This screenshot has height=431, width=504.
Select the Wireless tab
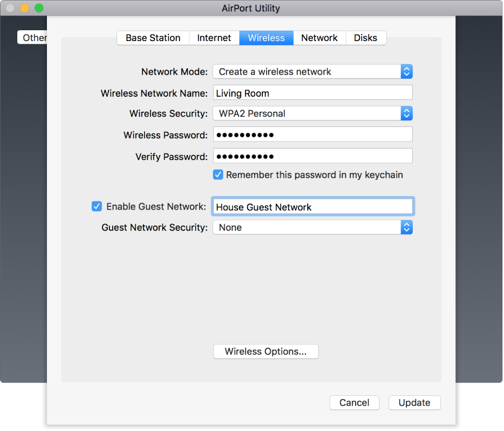click(x=266, y=38)
